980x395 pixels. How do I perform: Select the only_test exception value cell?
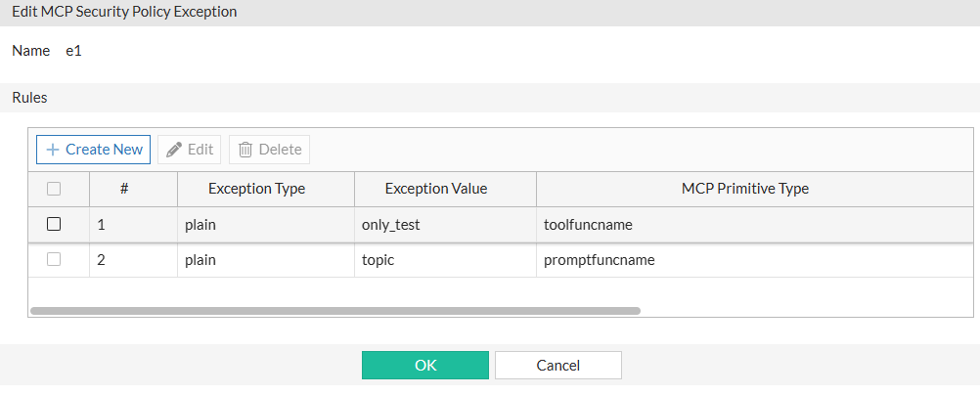pos(391,225)
